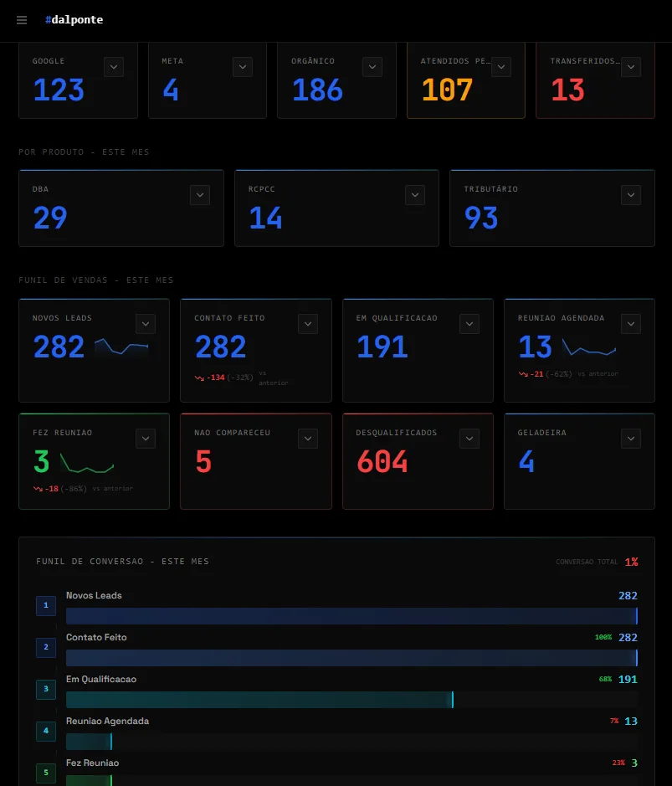672x786 pixels.
Task: Expand the Google card dropdown
Action: [x=114, y=67]
